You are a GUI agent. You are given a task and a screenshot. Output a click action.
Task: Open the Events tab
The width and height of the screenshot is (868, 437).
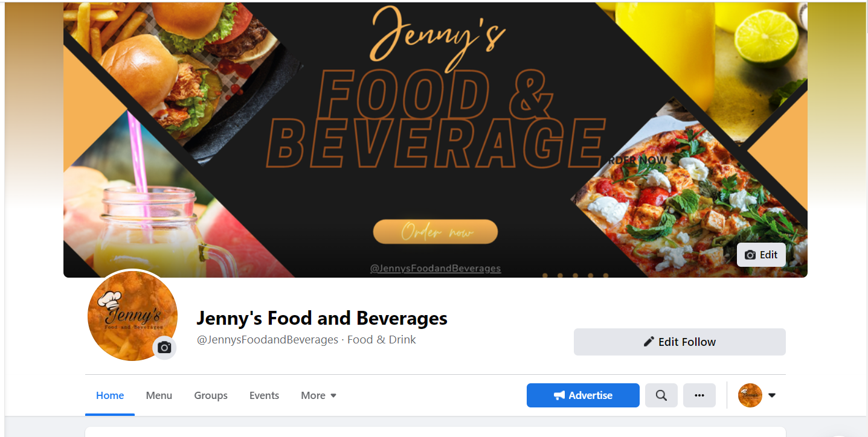264,395
